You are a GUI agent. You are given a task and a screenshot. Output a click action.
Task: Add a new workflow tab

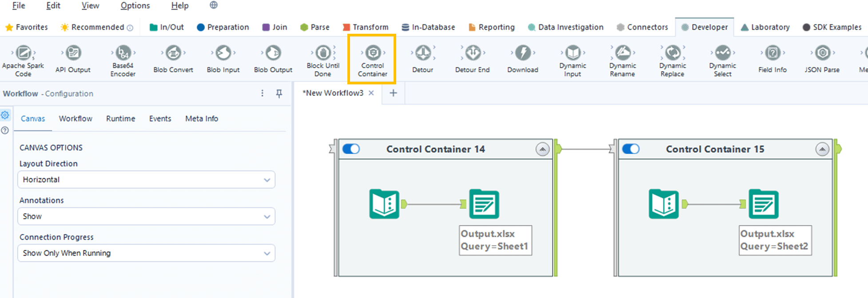click(x=393, y=93)
